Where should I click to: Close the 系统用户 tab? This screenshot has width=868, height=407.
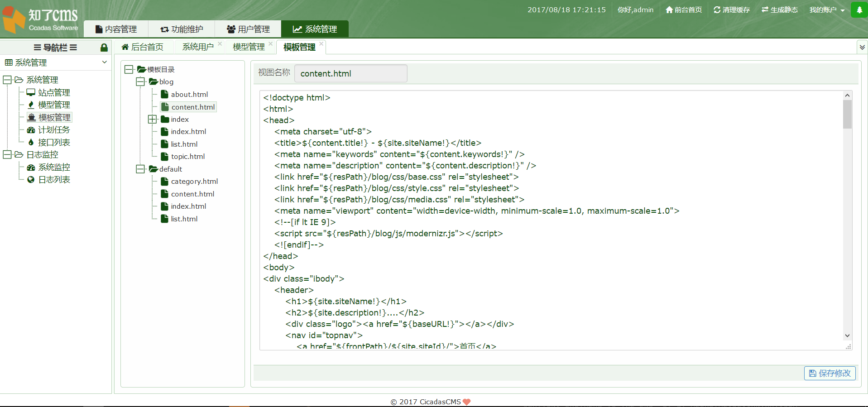click(x=220, y=44)
